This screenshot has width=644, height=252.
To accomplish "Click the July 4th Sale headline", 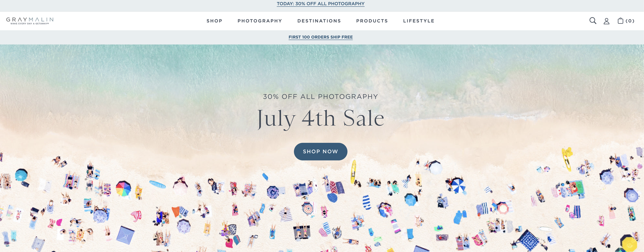I will pyautogui.click(x=321, y=118).
